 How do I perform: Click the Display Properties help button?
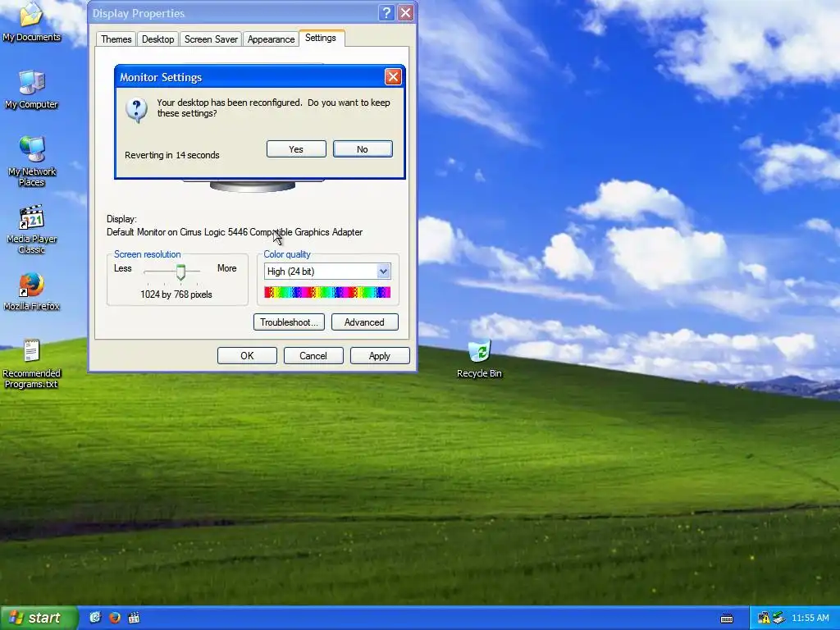(386, 13)
